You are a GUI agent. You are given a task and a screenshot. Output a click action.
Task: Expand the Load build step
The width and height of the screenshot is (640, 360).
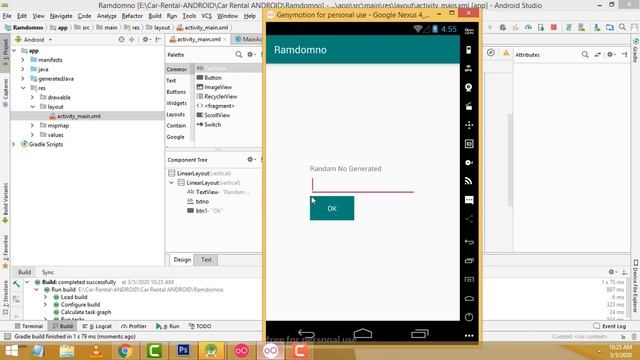click(45, 297)
